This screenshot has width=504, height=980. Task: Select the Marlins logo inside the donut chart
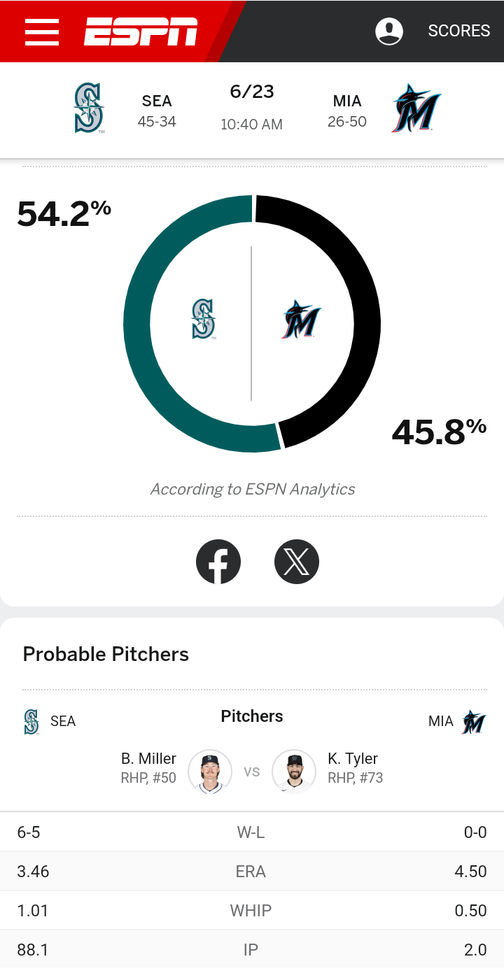(301, 320)
